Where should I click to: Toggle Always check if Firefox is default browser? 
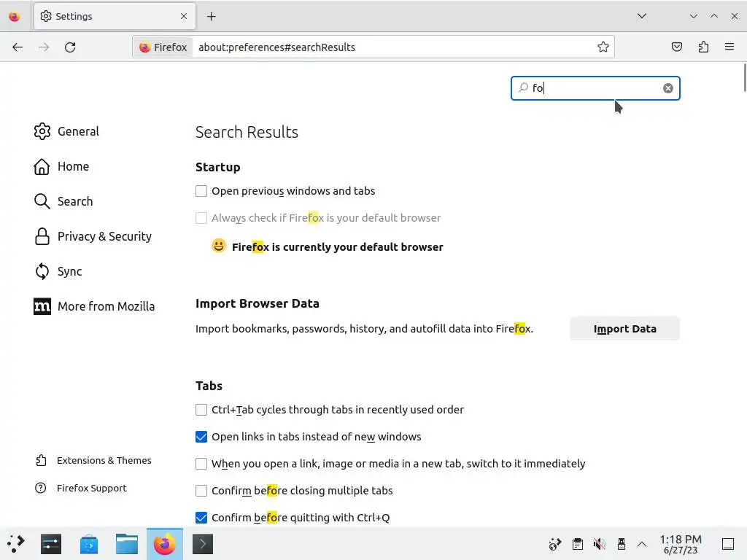(x=201, y=218)
